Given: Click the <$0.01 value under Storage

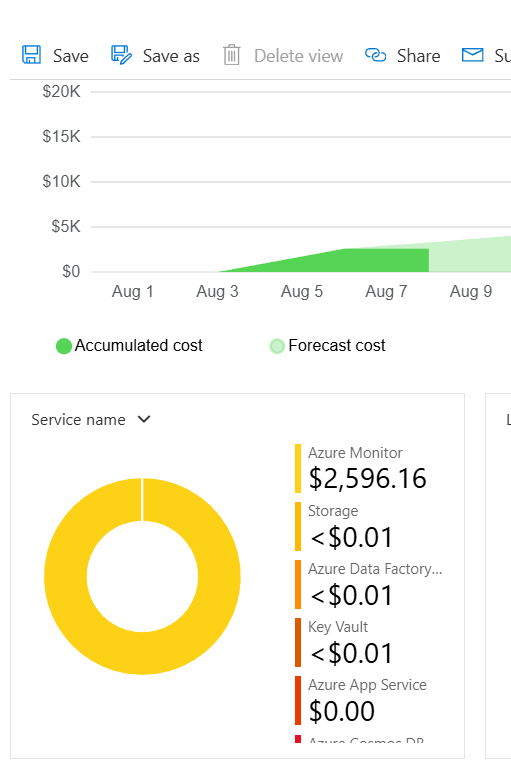Looking at the screenshot, I should pyautogui.click(x=352, y=537).
